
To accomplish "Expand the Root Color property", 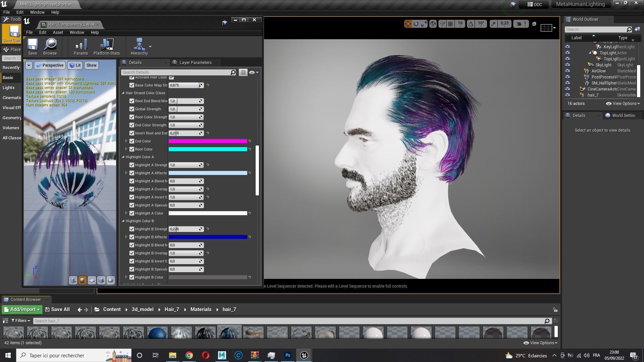I will [x=126, y=149].
